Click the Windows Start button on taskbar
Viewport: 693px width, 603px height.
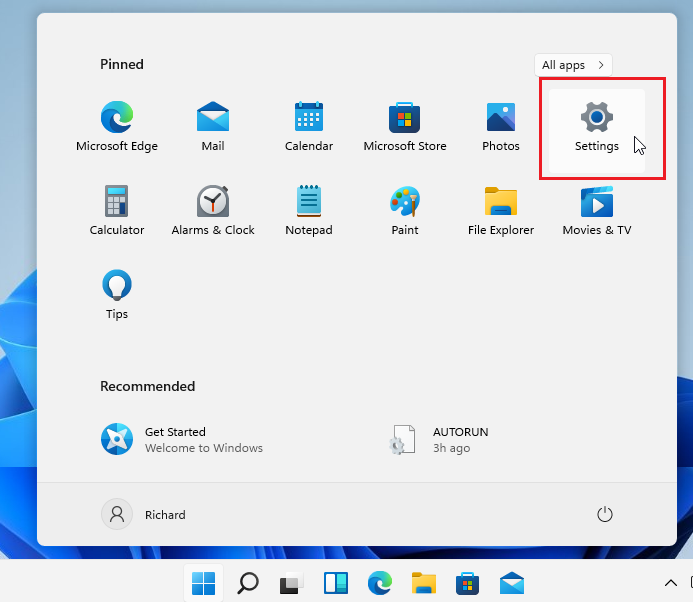point(203,583)
